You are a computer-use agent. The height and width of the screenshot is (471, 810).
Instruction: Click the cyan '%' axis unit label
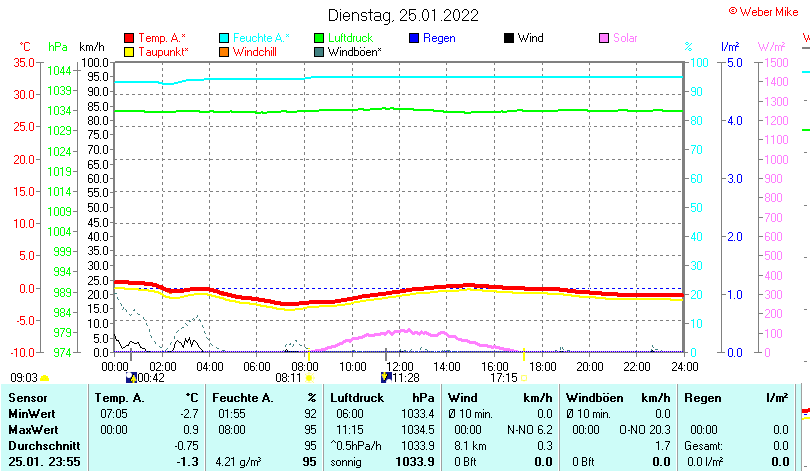(x=688, y=47)
